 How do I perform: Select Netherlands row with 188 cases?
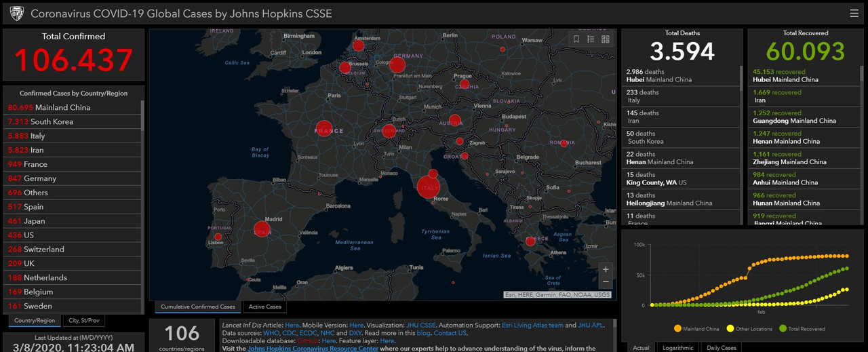73,277
